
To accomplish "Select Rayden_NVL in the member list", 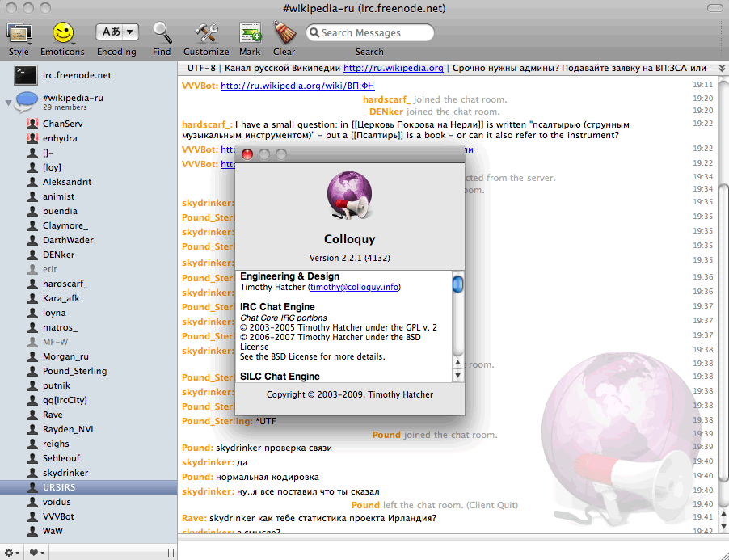I will click(x=88, y=429).
